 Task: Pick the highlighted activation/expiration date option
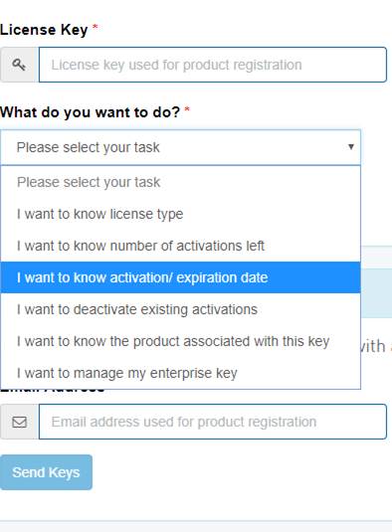coord(180,277)
